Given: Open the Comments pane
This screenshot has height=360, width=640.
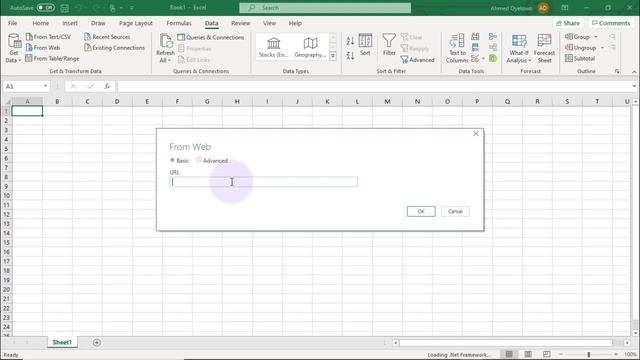Looking at the screenshot, I should (611, 23).
